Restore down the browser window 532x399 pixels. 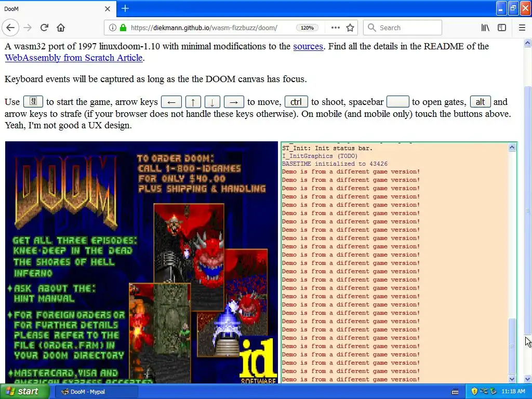pos(513,8)
